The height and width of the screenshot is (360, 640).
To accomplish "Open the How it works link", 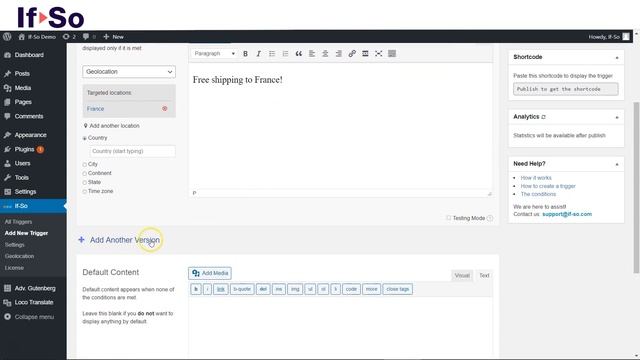I will (536, 178).
